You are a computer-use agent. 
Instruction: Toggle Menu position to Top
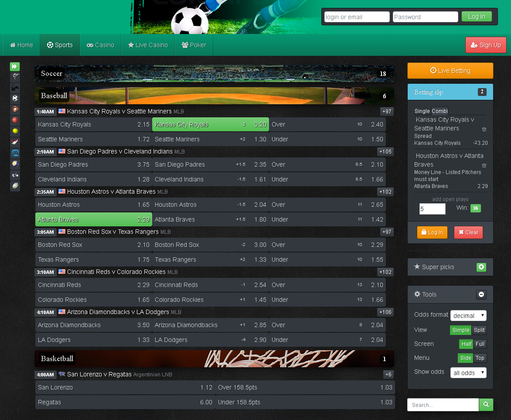(x=480, y=358)
